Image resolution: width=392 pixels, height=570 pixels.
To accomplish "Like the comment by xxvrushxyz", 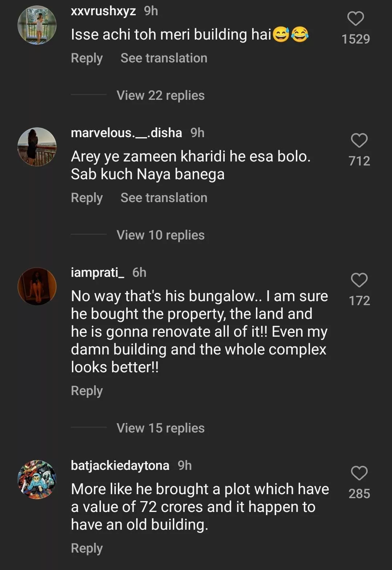I will [355, 19].
